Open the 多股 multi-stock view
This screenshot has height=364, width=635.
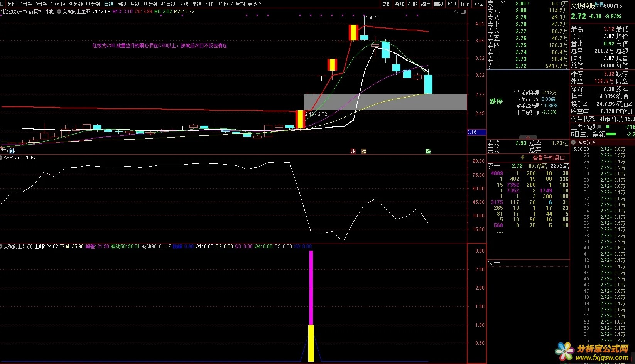pyautogui.click(x=412, y=4)
